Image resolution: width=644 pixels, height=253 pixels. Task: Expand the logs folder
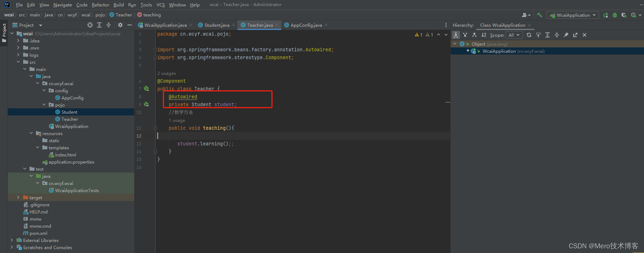coord(18,55)
